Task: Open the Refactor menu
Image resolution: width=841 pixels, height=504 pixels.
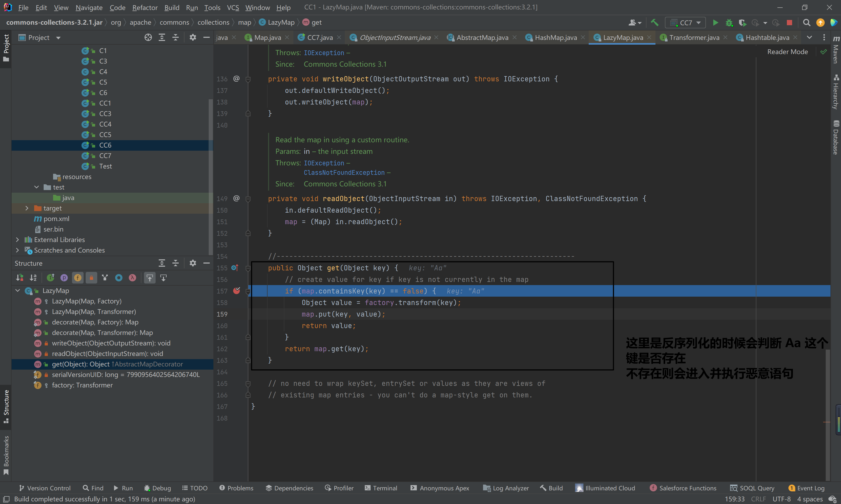Action: click(x=145, y=7)
